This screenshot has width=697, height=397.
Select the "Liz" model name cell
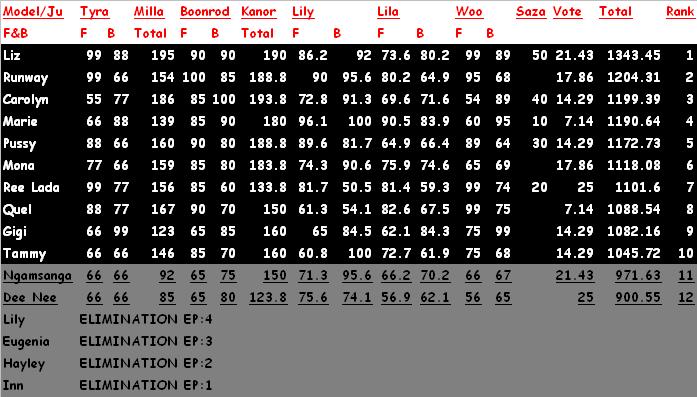tap(12, 55)
